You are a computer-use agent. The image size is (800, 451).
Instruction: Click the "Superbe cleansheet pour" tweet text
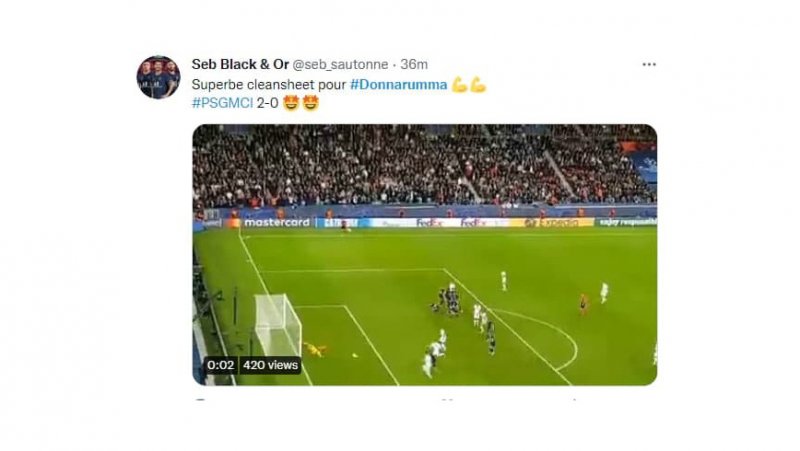pos(269,85)
